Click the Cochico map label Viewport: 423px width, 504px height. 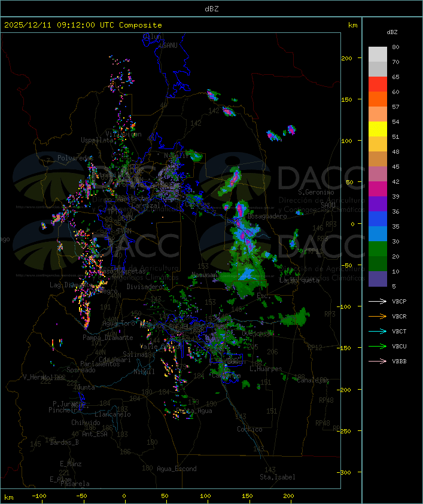pyautogui.click(x=249, y=429)
